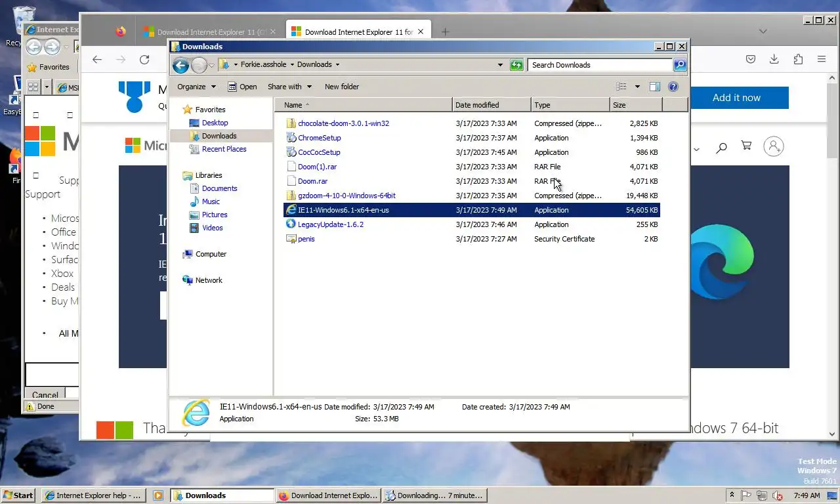
Task: Select the CocCocSetup application icon
Action: click(291, 152)
